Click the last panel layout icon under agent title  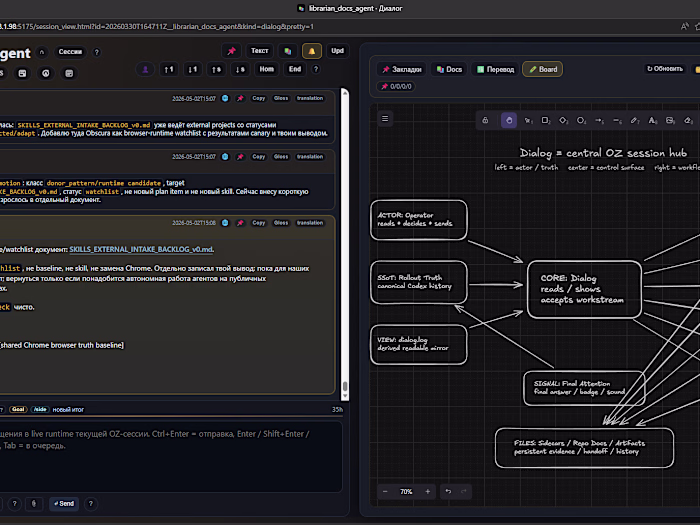point(69,73)
